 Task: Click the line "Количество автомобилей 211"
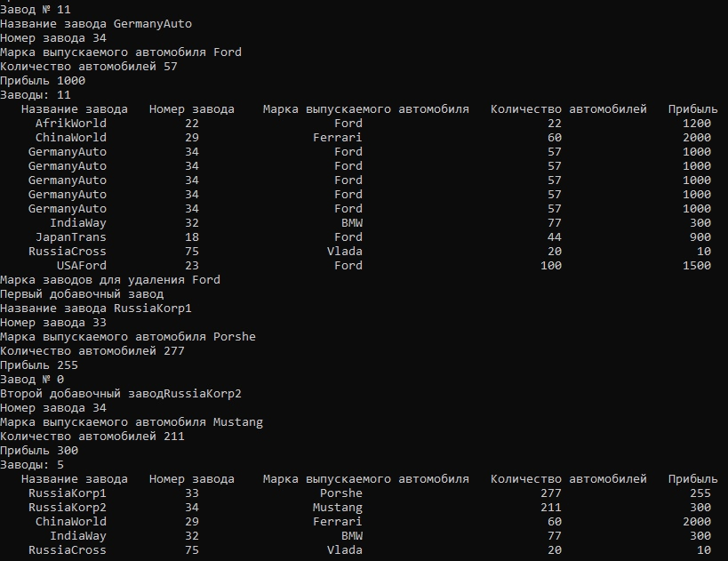[92, 437]
